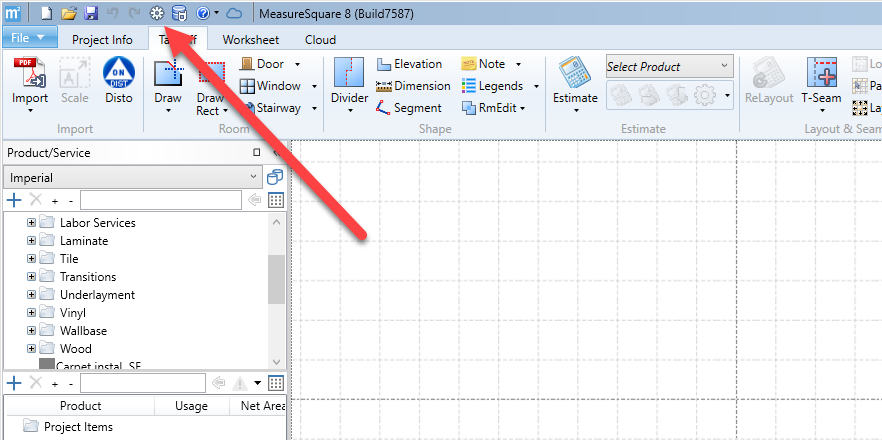Screen dimensions: 882x440
Task: Select Project Items in the product list
Action: (x=78, y=427)
